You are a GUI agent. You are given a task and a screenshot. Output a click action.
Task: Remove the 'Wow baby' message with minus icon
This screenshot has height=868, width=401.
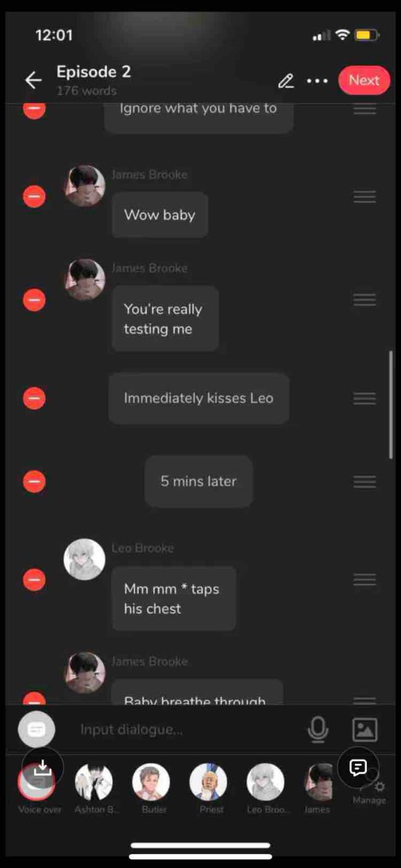tap(34, 196)
